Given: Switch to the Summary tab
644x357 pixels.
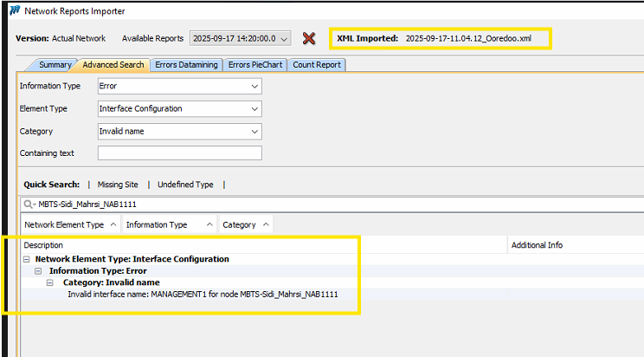Looking at the screenshot, I should click(55, 65).
